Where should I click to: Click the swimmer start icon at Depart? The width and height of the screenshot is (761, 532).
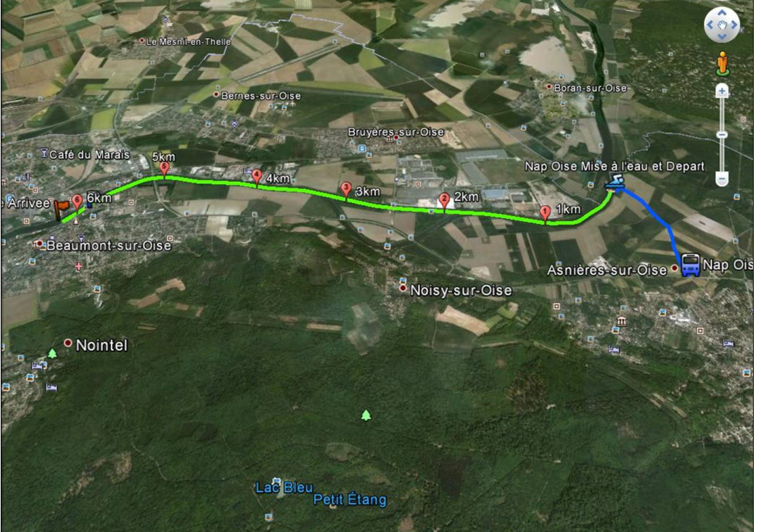point(615,183)
